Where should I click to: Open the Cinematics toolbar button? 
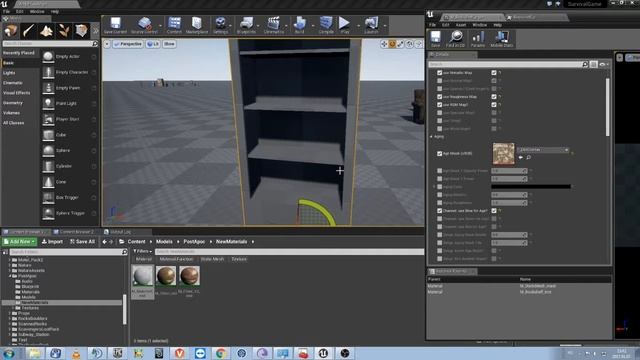tap(273, 25)
